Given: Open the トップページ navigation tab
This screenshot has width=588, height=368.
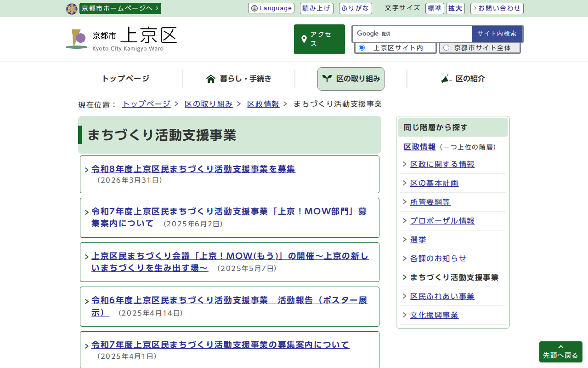Looking at the screenshot, I should pos(125,79).
